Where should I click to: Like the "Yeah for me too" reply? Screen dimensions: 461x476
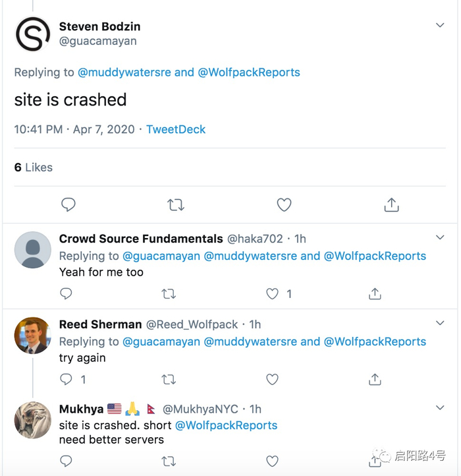[272, 293]
